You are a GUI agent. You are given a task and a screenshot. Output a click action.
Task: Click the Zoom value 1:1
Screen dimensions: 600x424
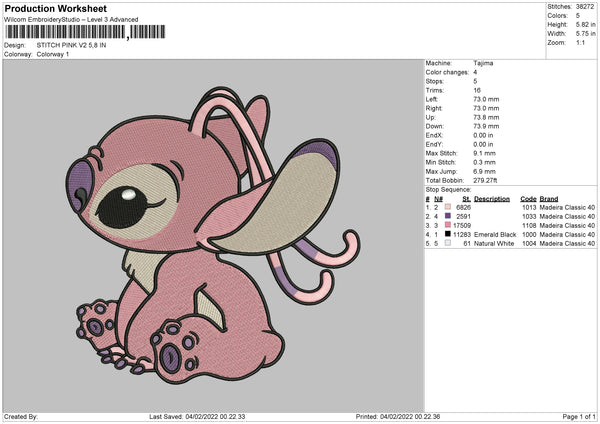[x=580, y=42]
